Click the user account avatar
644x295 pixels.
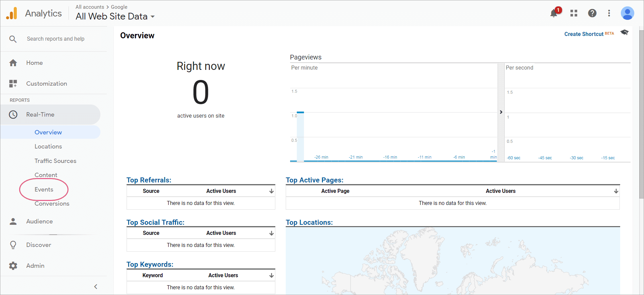click(627, 13)
